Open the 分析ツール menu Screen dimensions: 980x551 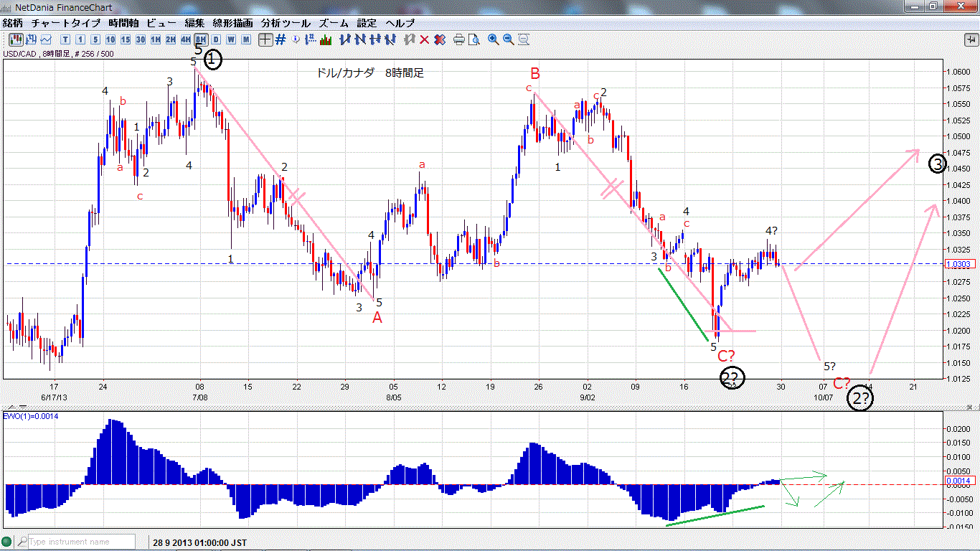286,23
